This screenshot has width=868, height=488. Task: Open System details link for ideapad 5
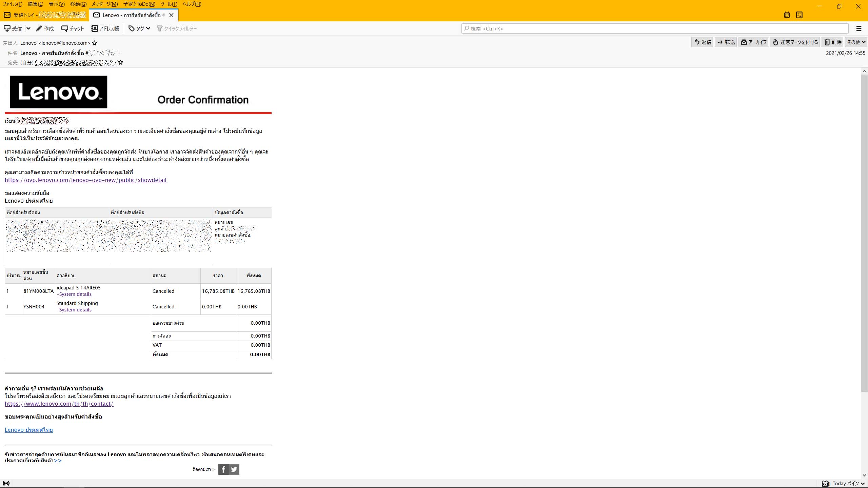coord(74,294)
